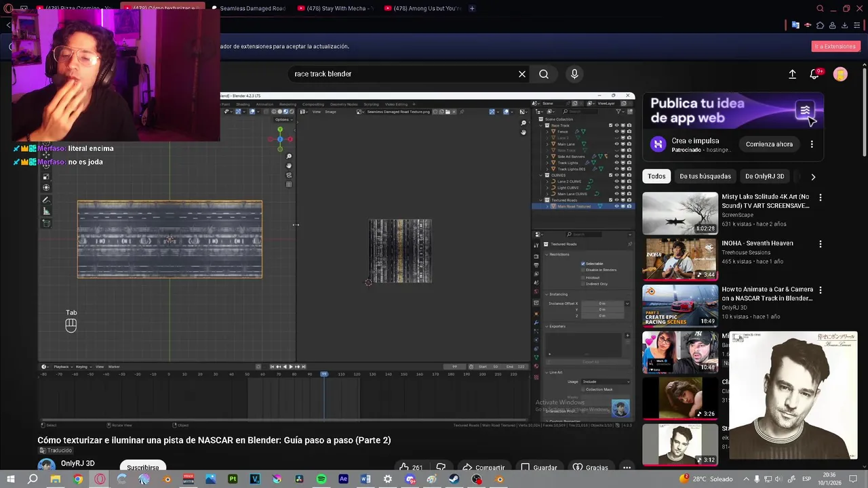Toggle exclude checkbox for CURVES collection

[x=610, y=175]
